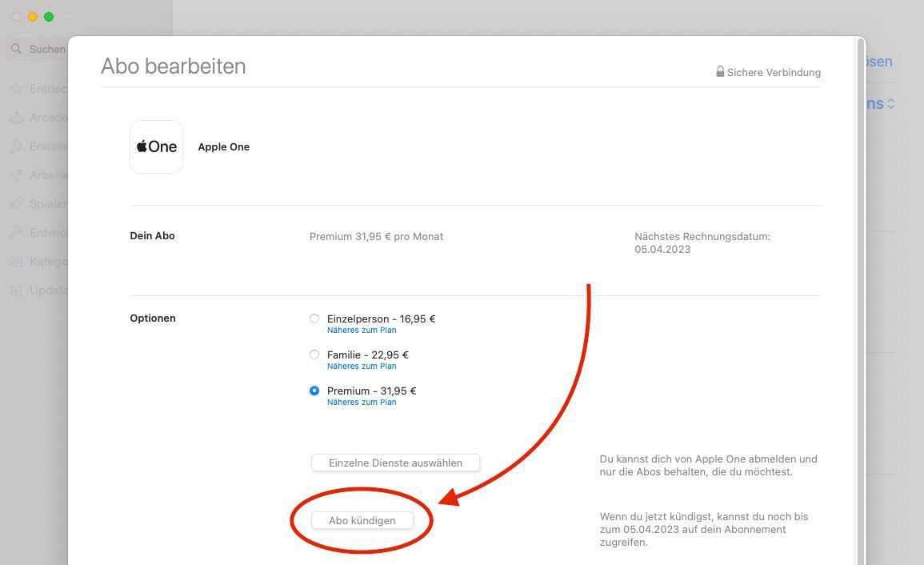This screenshot has height=565, width=924.
Task: Select the Premium 31,95 € radio button
Action: (x=314, y=391)
